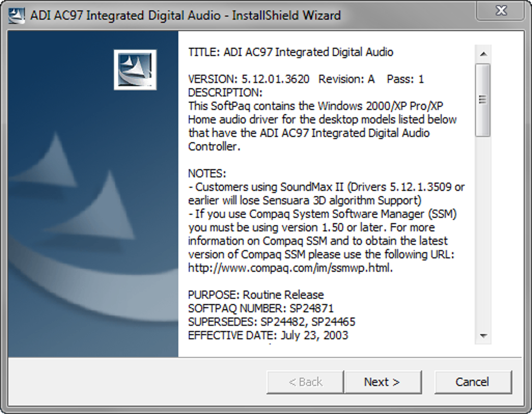
Task: Click the 'TITLE: ADI AC97 Integrated Digital Audio' line
Action: coord(291,52)
